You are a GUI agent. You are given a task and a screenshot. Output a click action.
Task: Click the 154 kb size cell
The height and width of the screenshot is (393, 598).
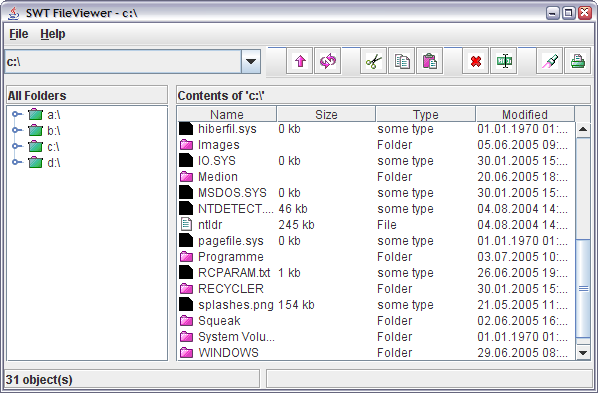coord(296,305)
